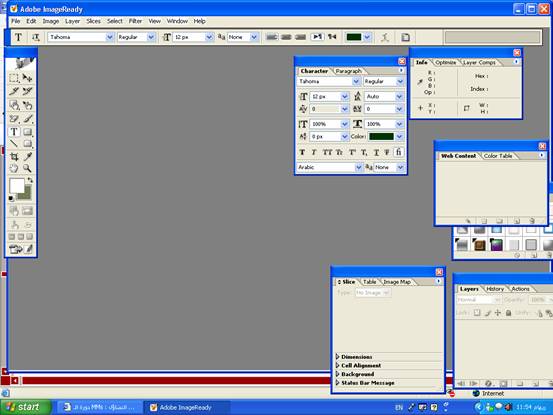Click the purple gradient style thumbnail
Screen dimensions: 553x415
tap(496, 244)
